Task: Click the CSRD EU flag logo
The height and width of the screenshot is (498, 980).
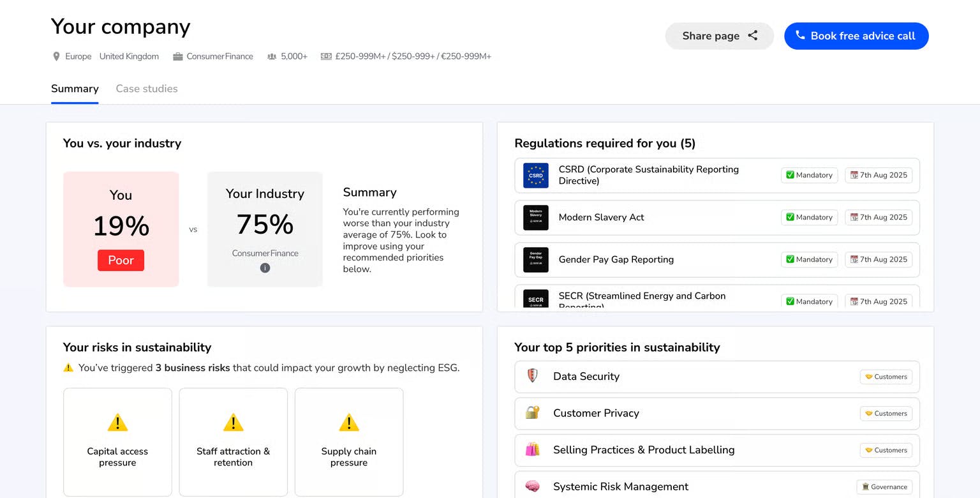Action: pyautogui.click(x=535, y=176)
